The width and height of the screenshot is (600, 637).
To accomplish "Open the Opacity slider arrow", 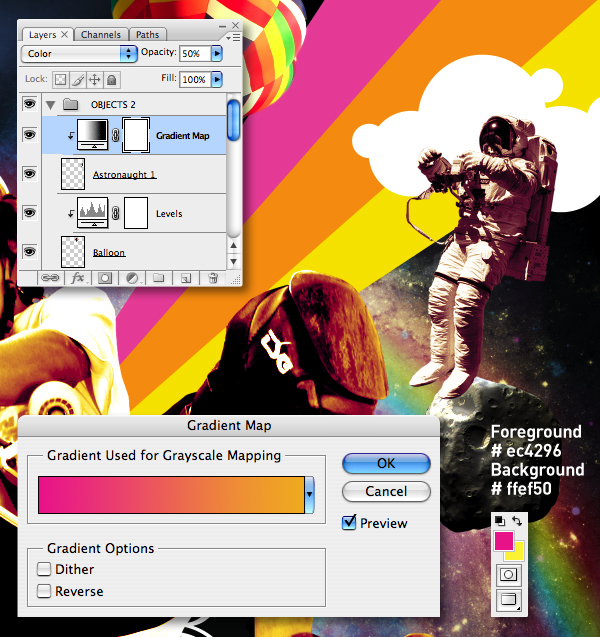I will tap(217, 53).
